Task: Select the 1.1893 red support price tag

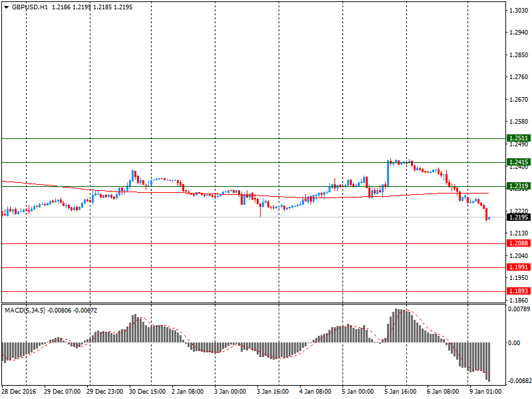Action: tap(519, 291)
